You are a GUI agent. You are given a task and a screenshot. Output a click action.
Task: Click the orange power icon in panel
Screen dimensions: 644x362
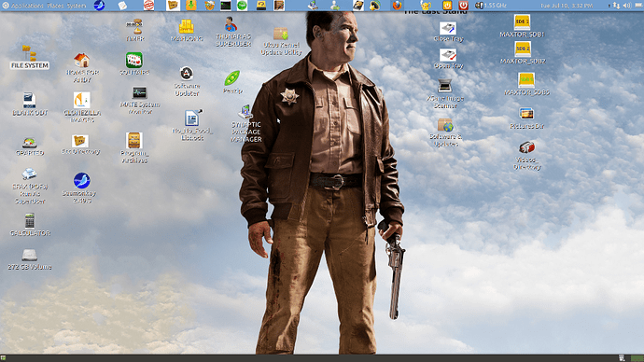tap(447, 6)
